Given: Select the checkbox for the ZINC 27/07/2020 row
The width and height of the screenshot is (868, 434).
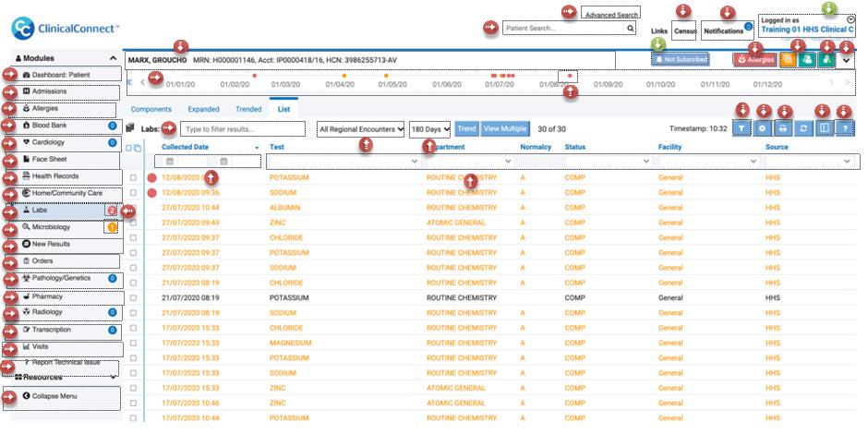Looking at the screenshot, I should [133, 223].
